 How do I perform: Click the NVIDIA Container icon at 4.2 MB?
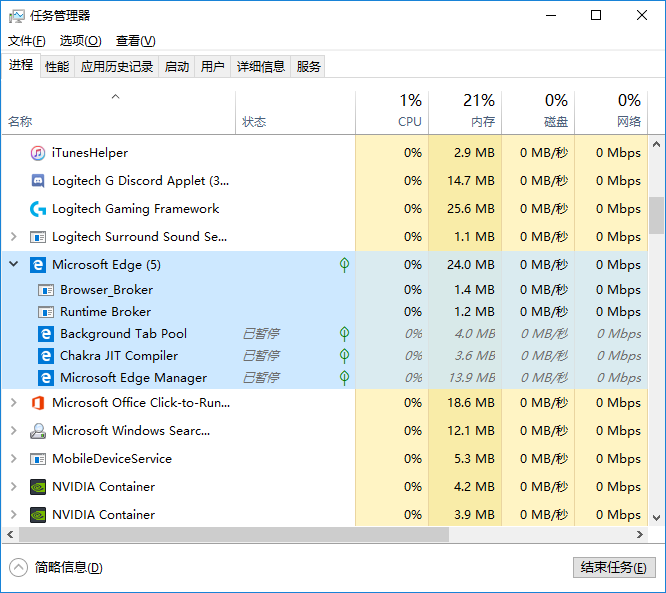pyautogui.click(x=38, y=487)
